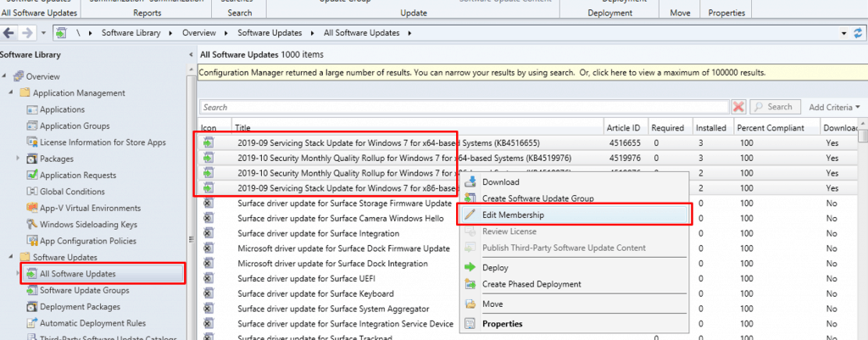Screen dimensions: 868x340
Task: Select Surface Integration driver update row
Action: [x=319, y=233]
